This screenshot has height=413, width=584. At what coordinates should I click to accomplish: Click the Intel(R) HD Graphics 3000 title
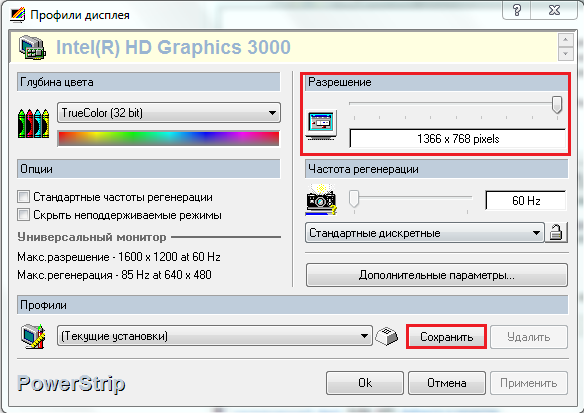coord(173,47)
